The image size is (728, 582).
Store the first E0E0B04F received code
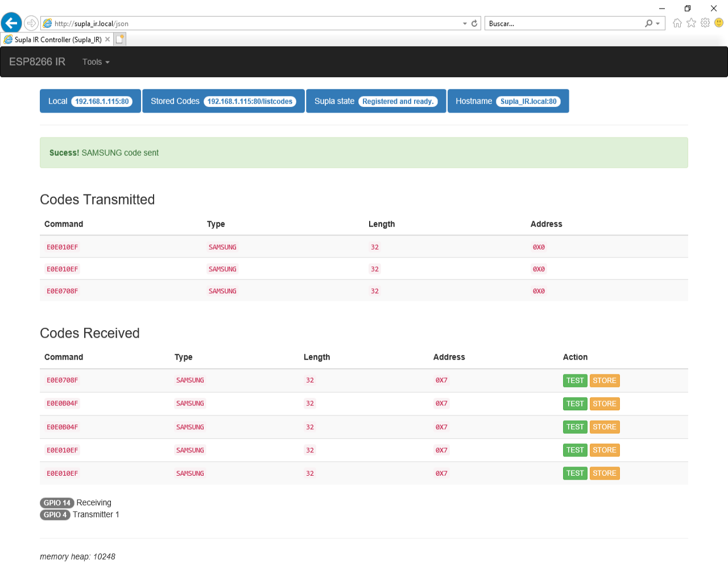coord(605,404)
